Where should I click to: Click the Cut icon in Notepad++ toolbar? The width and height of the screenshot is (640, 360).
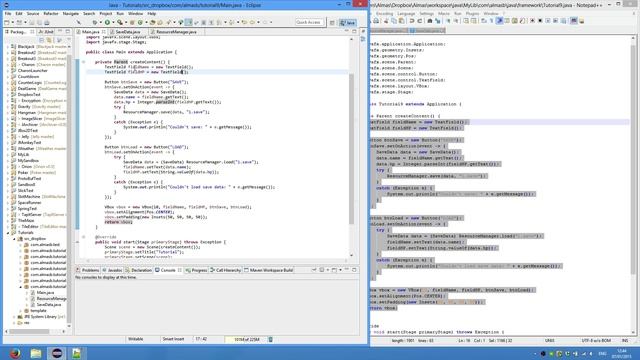[x=386, y=21]
